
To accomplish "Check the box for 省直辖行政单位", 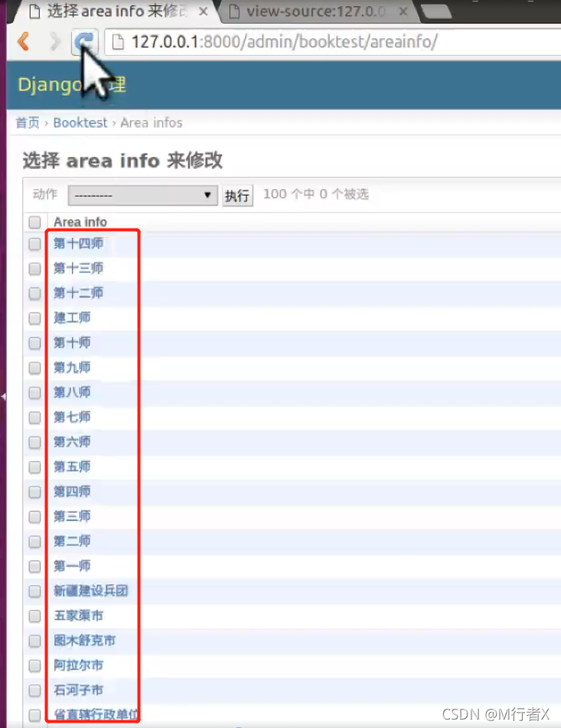I will click(35, 716).
